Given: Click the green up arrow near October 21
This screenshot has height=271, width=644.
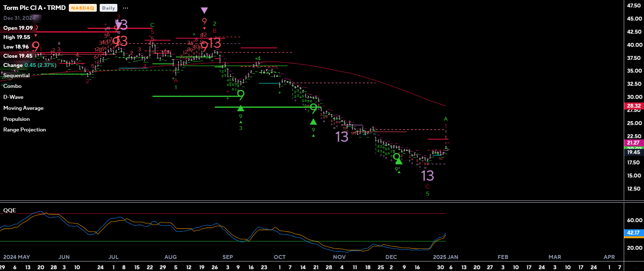Looking at the screenshot, I should (x=313, y=122).
